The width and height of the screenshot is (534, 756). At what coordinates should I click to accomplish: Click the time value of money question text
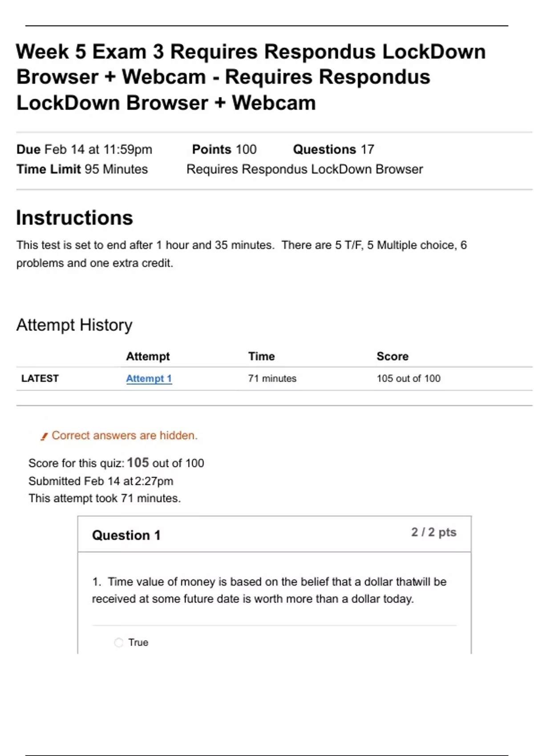(x=269, y=590)
